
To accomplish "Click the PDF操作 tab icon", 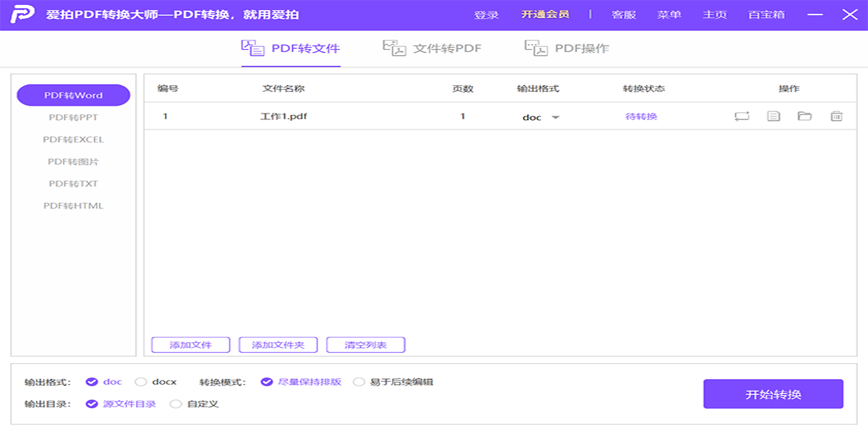I will (x=536, y=48).
